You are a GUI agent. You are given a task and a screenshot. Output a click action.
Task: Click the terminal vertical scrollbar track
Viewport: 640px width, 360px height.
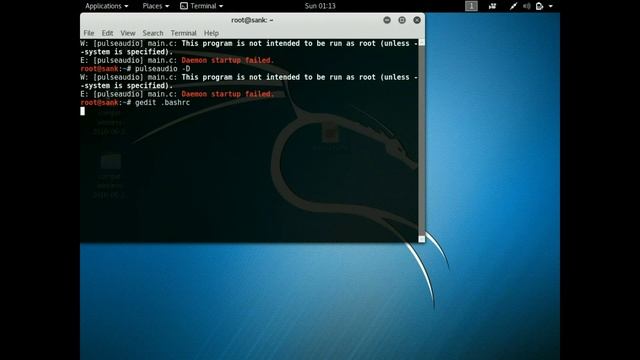click(422, 141)
